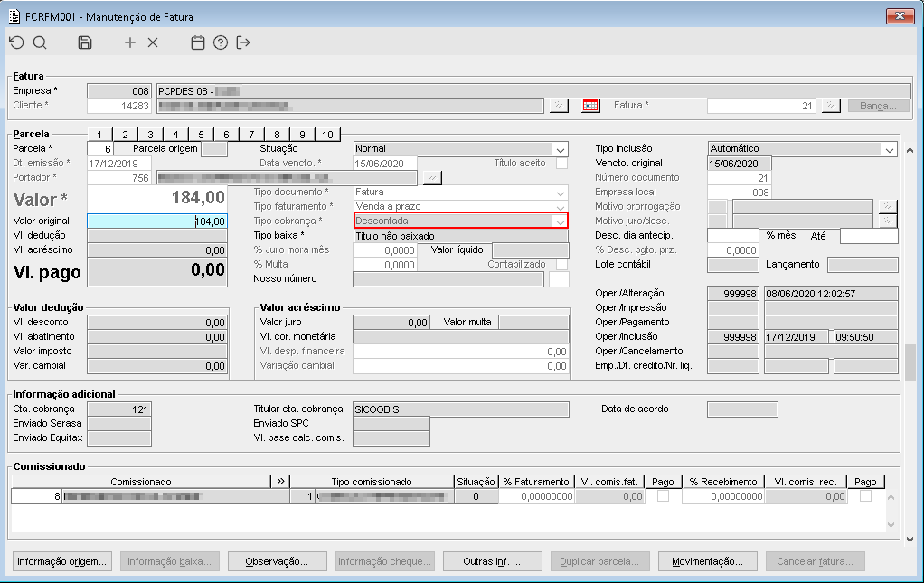
Task: Add a new record with plus icon
Action: (129, 42)
